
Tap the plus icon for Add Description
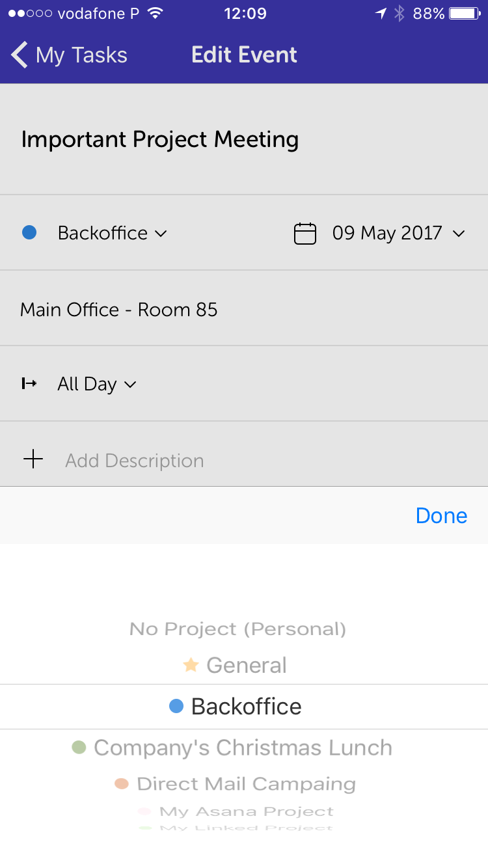tap(33, 460)
